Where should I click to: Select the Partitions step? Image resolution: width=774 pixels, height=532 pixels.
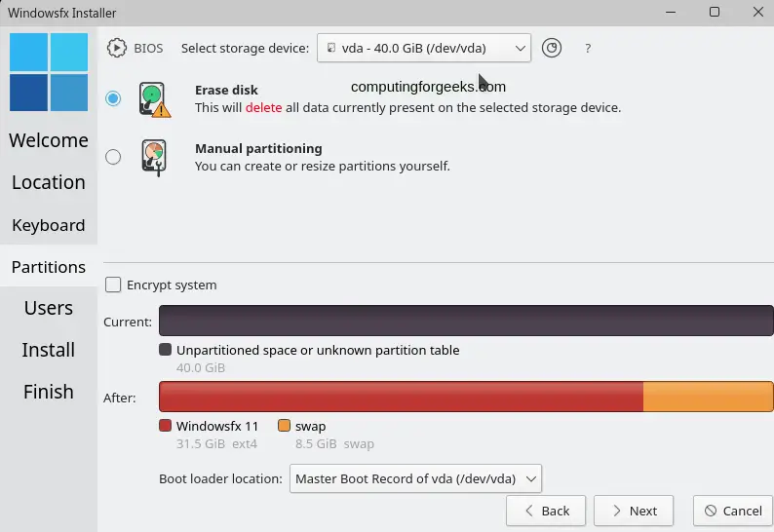click(49, 267)
